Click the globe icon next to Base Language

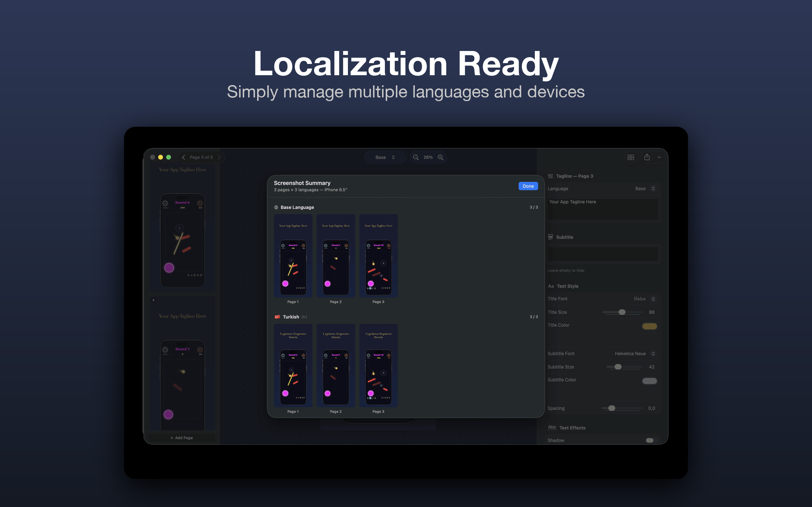(x=276, y=207)
